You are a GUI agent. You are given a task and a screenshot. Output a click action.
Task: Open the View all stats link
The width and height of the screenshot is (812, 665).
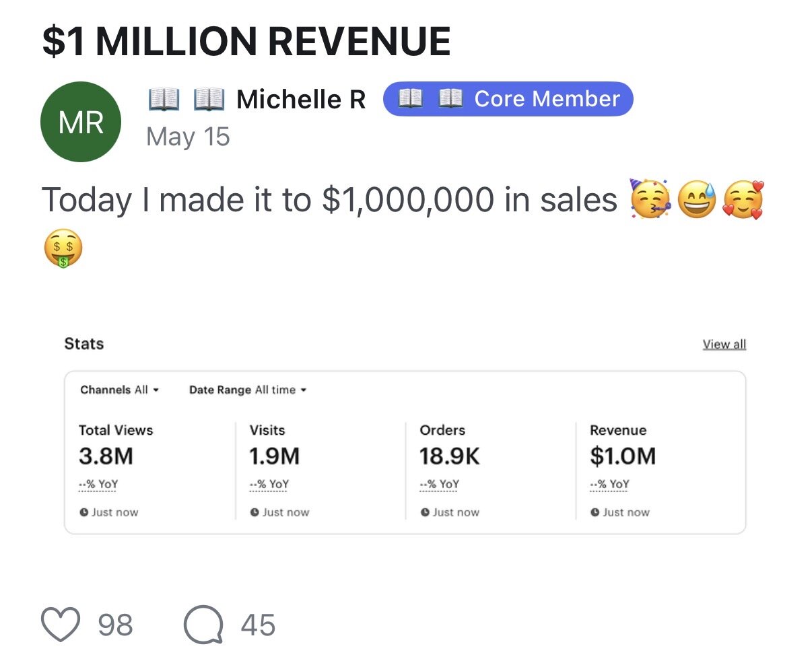coord(724,345)
